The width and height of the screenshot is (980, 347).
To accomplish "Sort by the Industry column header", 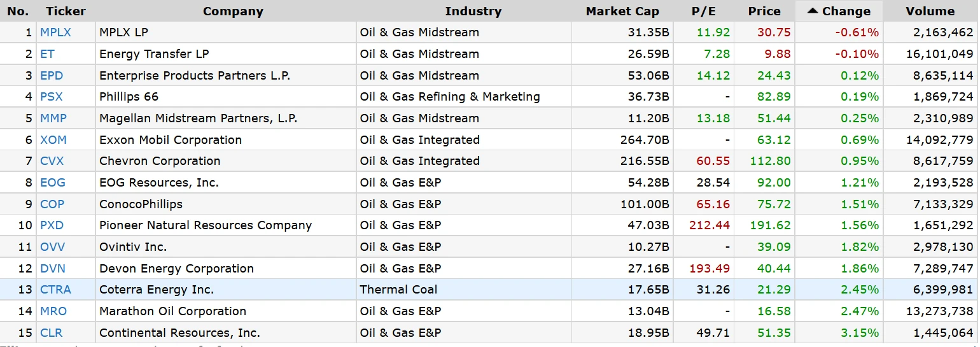I will tap(473, 11).
